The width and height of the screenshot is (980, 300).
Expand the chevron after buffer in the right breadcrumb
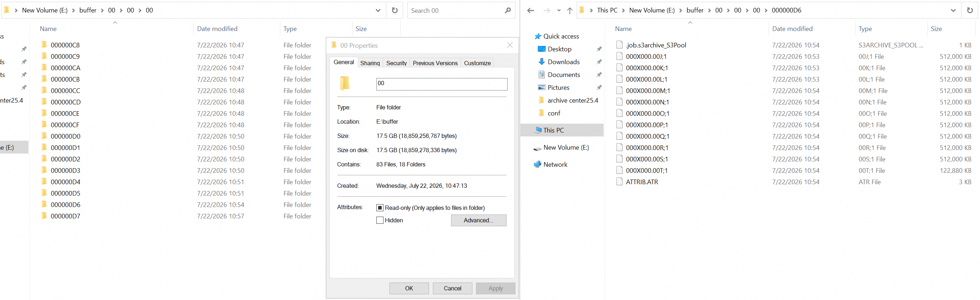709,10
